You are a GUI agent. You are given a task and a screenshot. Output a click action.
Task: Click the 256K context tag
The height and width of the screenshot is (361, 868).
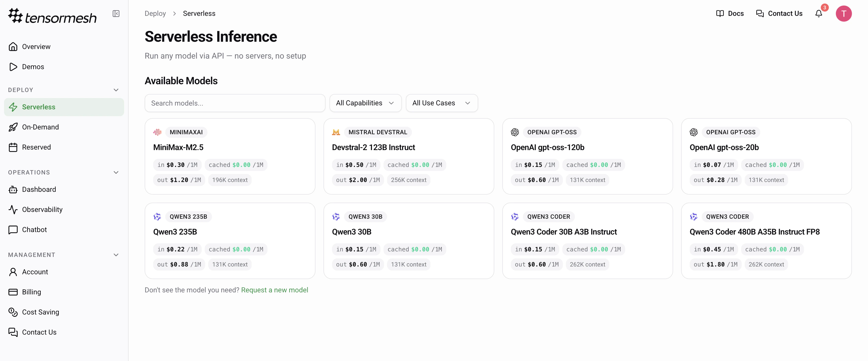tap(409, 180)
